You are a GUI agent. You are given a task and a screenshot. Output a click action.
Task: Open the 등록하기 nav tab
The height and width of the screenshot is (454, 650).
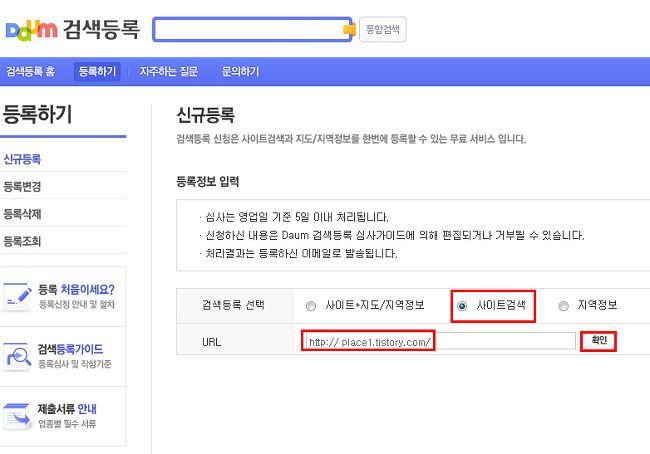tap(97, 71)
